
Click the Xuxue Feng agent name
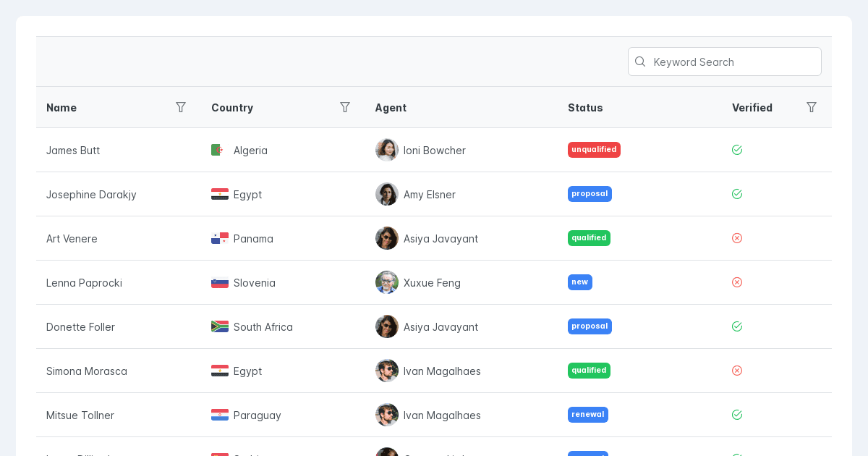click(432, 282)
